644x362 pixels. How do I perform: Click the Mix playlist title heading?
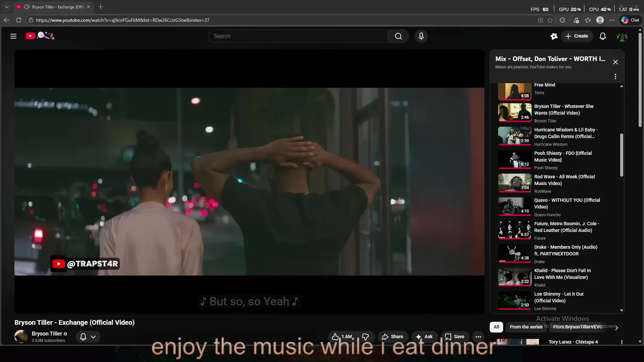click(x=550, y=59)
